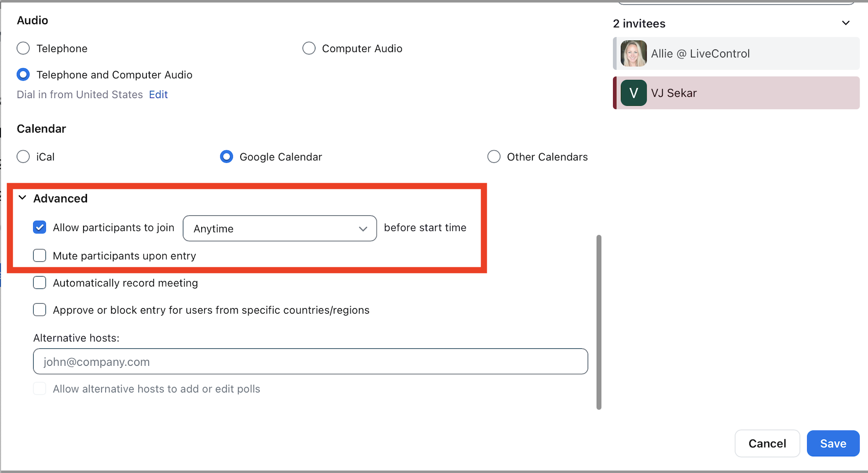Select Telephone and Computer Audio option
This screenshot has height=473, width=868.
(x=23, y=75)
